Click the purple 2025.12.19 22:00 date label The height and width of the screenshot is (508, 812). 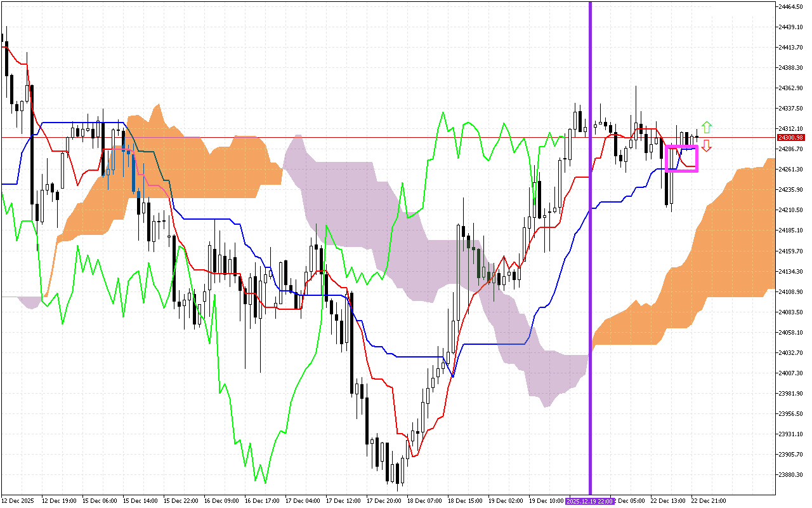point(591,501)
